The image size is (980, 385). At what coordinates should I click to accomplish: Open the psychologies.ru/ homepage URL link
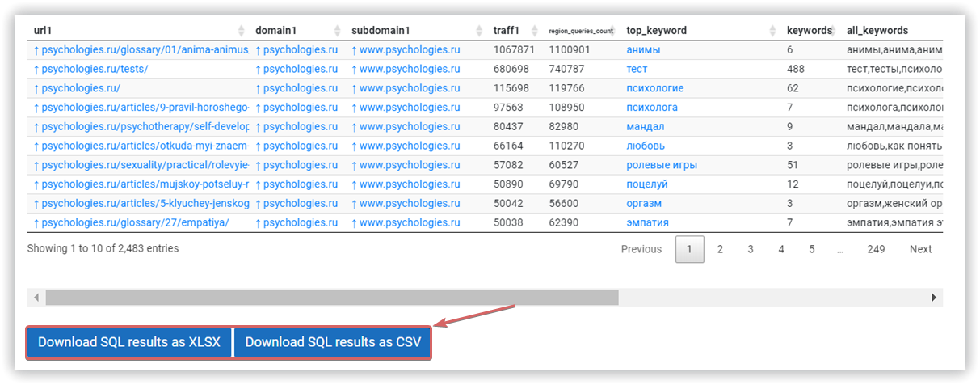77,88
